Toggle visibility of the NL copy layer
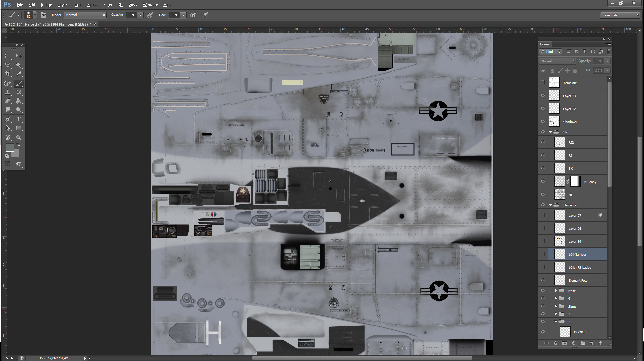The height and width of the screenshot is (361, 644). (542, 182)
